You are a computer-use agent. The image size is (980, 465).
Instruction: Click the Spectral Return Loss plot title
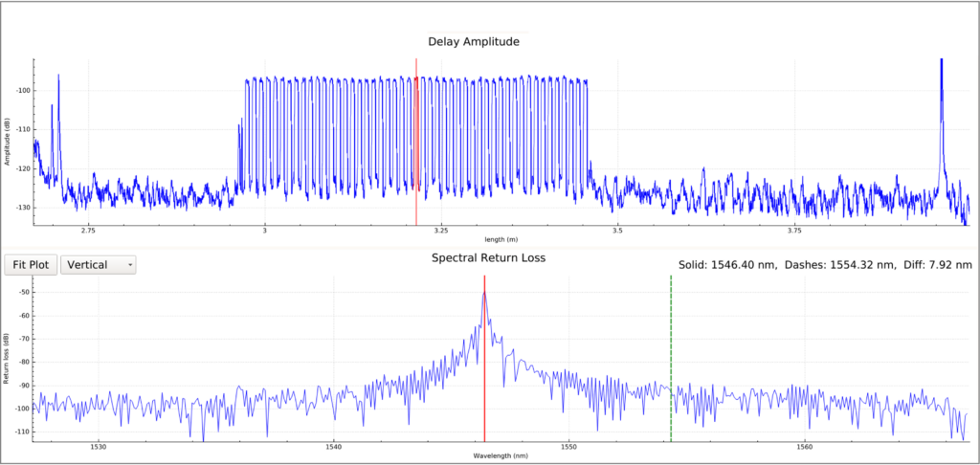coord(489,258)
